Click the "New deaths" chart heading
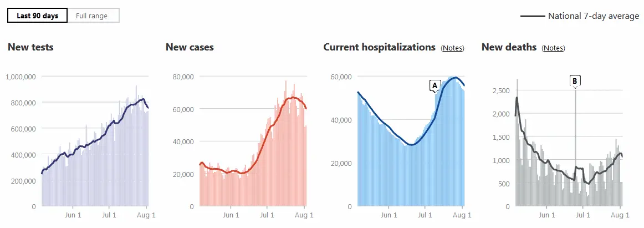Viewport: 644px width, 228px height. pyautogui.click(x=509, y=47)
